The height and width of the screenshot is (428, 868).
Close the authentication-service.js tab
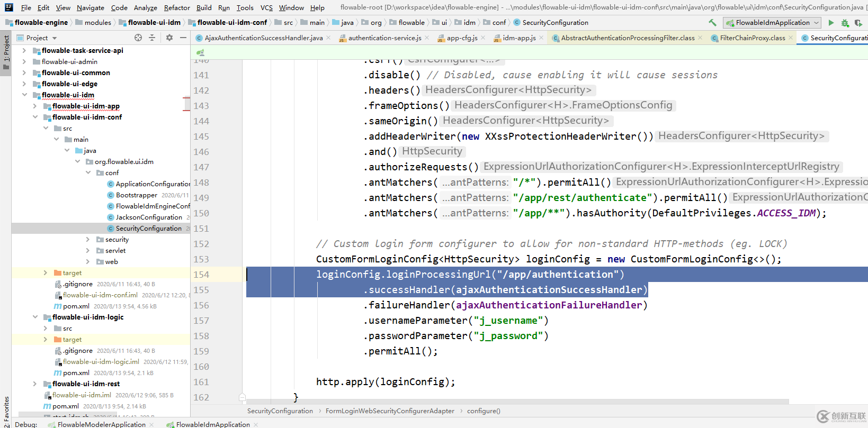click(427, 38)
